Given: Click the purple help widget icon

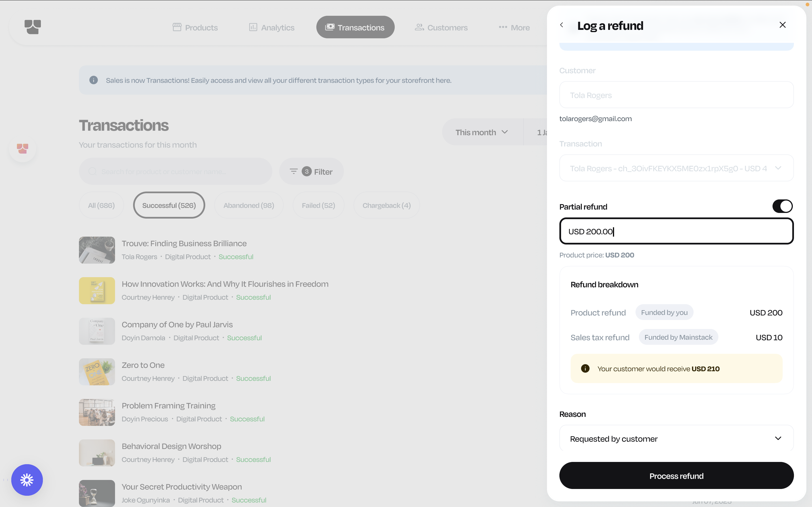Looking at the screenshot, I should 27,480.
